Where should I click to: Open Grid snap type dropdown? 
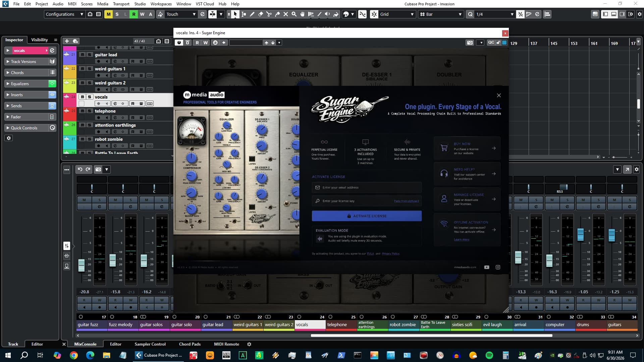click(397, 14)
